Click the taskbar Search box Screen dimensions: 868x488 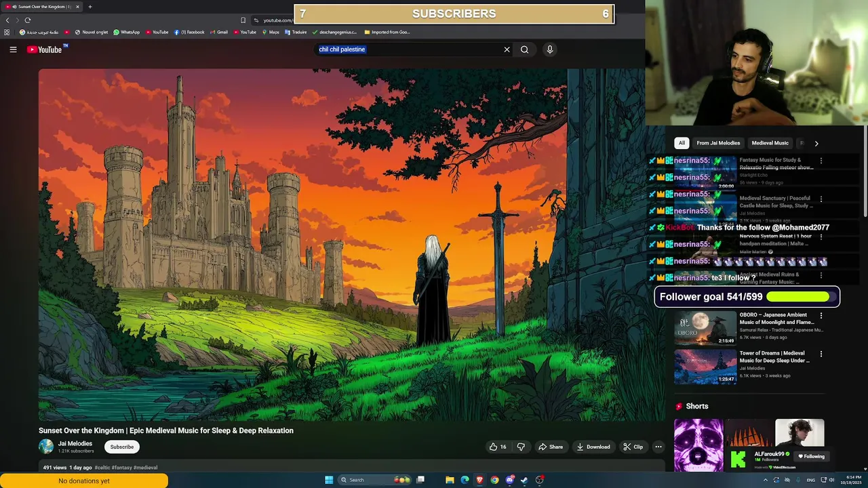click(375, 480)
